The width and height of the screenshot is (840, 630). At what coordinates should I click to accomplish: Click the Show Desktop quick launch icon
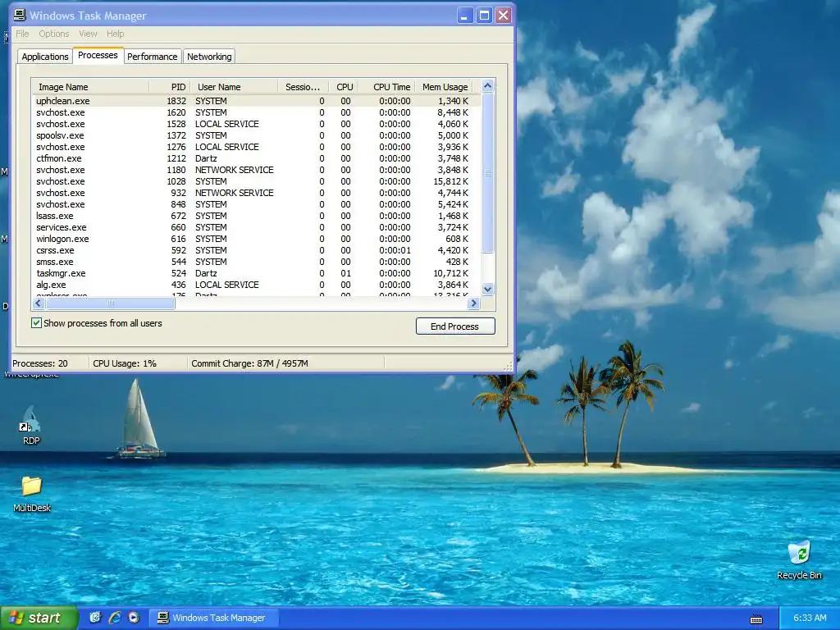click(x=95, y=618)
